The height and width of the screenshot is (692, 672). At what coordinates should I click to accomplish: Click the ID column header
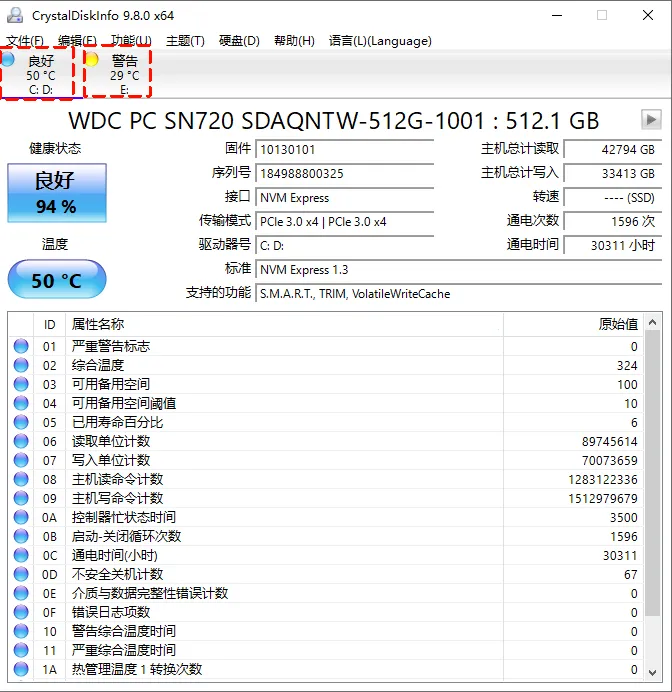49,324
